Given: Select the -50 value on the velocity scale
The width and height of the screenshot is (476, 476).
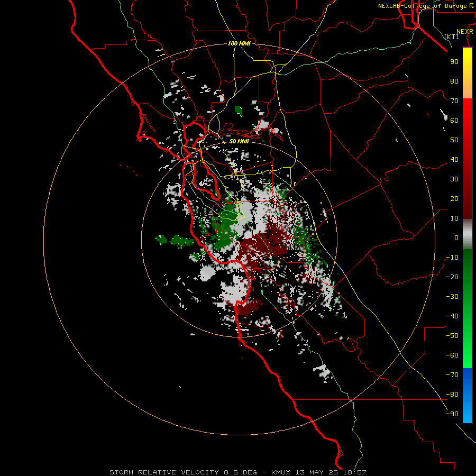Looking at the screenshot, I should (452, 336).
